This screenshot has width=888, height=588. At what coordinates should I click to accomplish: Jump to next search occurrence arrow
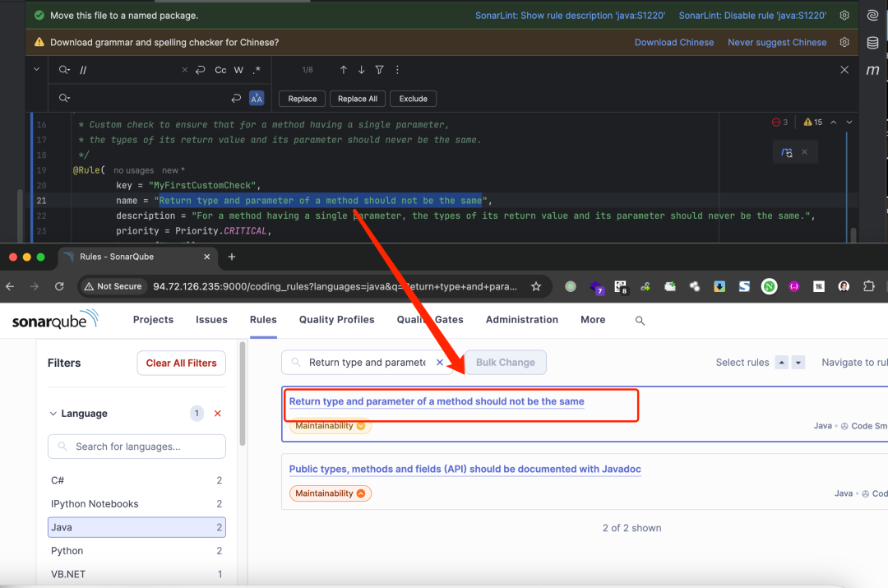pos(361,71)
